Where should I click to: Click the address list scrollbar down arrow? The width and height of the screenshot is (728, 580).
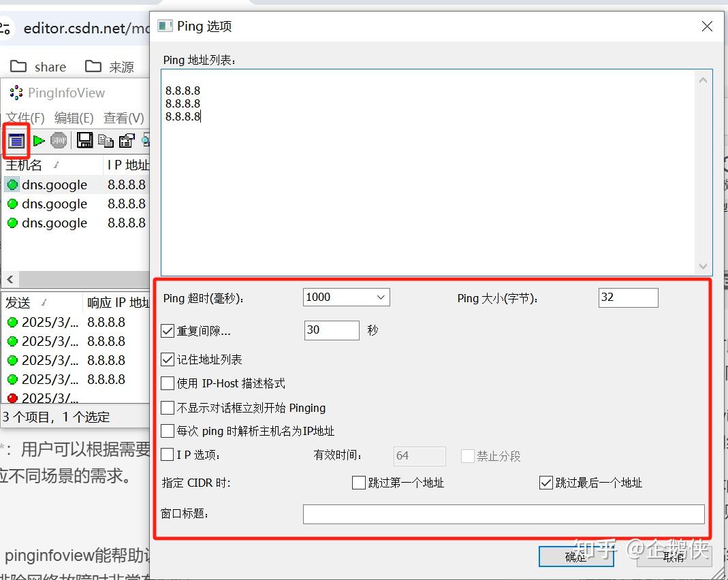click(x=703, y=266)
